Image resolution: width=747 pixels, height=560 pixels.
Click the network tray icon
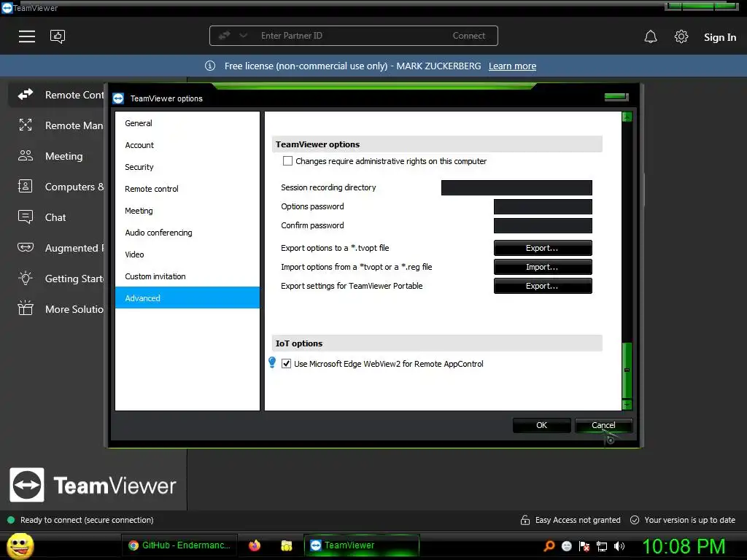point(602,546)
